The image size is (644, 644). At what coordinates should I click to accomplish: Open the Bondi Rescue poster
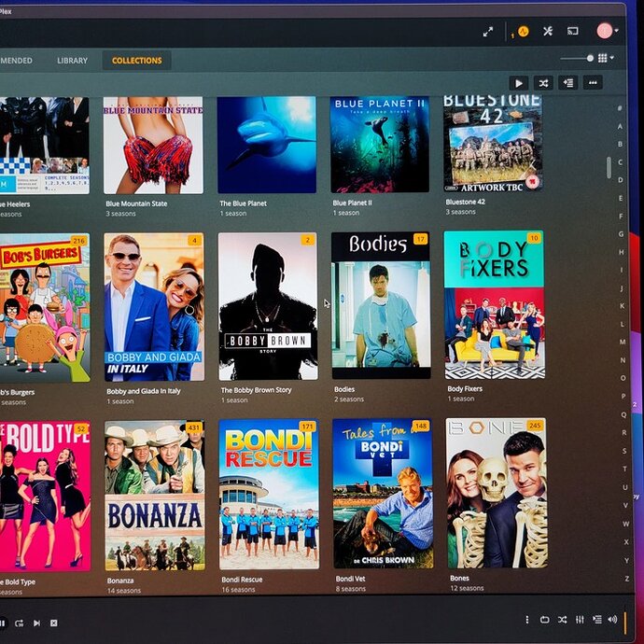269,494
